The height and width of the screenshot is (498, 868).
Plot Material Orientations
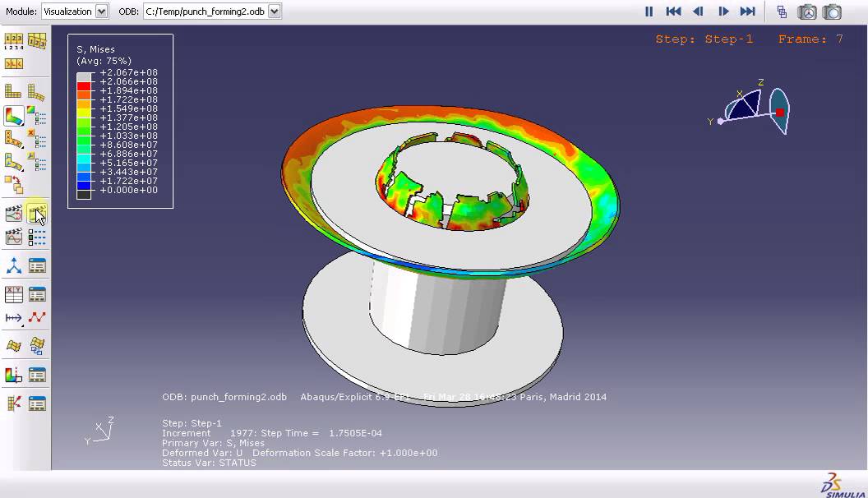[13, 162]
